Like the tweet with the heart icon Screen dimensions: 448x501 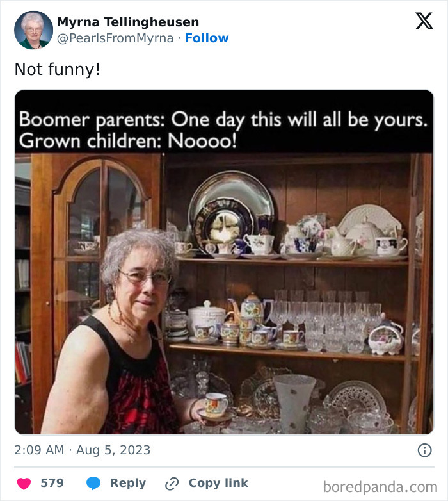(24, 484)
